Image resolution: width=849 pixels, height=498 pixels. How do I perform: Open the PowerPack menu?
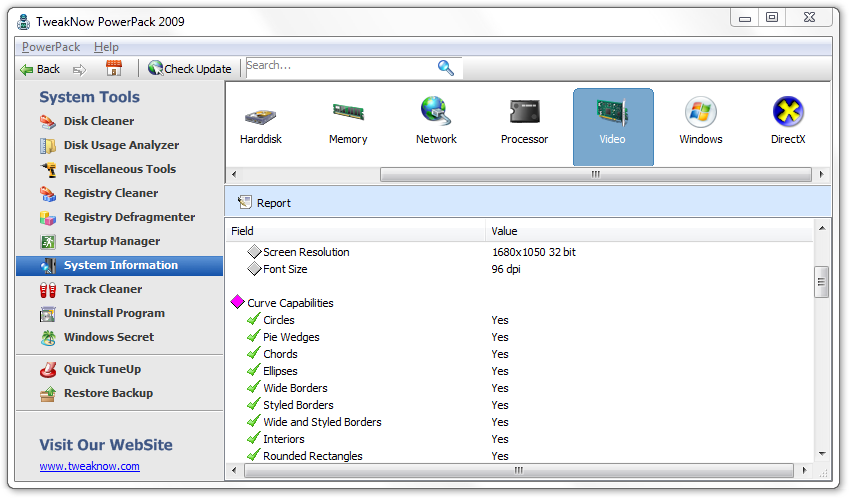(x=51, y=47)
